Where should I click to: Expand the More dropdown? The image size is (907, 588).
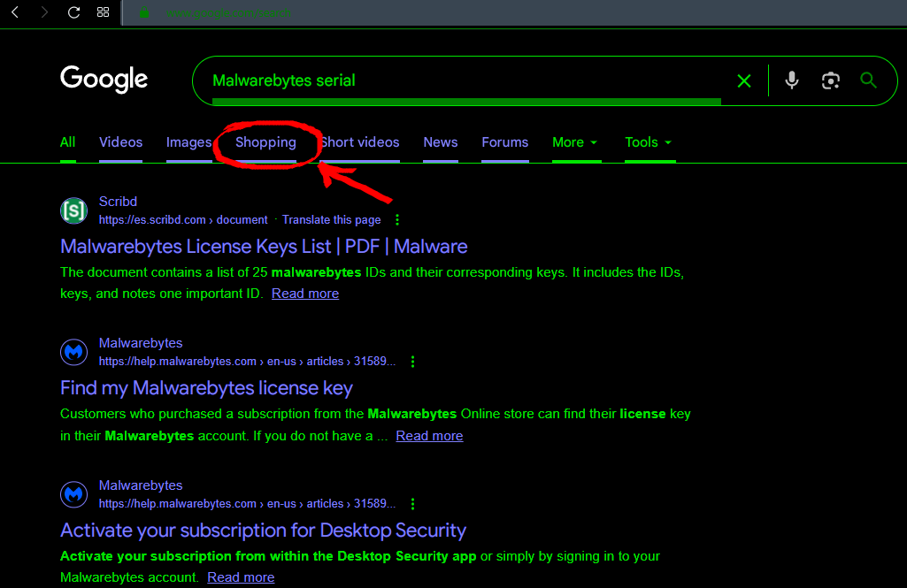575,142
